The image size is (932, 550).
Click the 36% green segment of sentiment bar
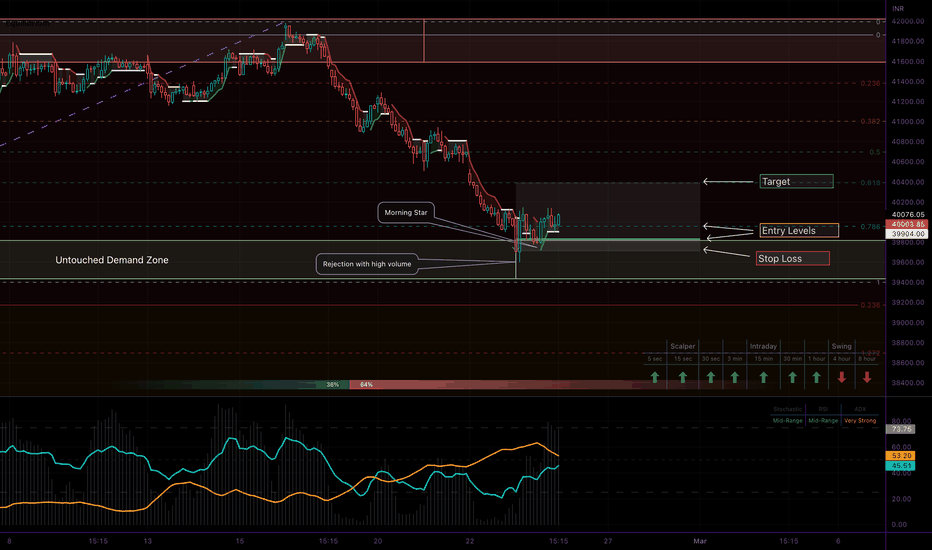pyautogui.click(x=332, y=385)
